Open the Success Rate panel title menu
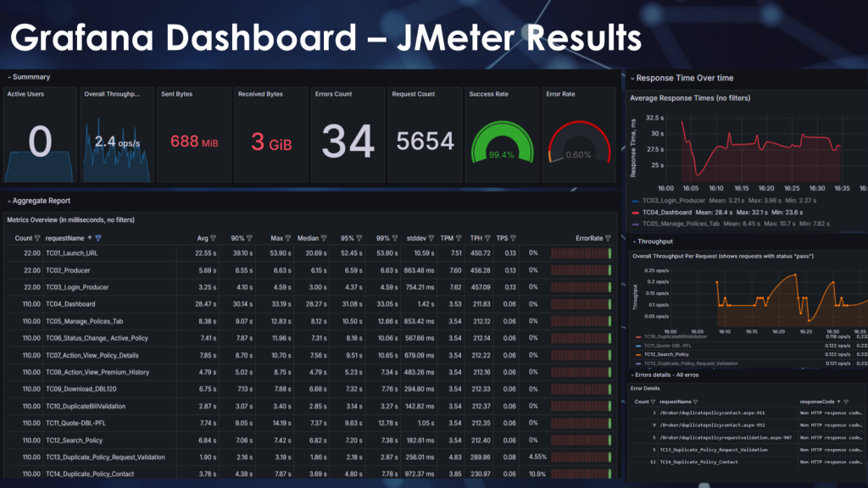This screenshot has height=488, width=868. [488, 94]
